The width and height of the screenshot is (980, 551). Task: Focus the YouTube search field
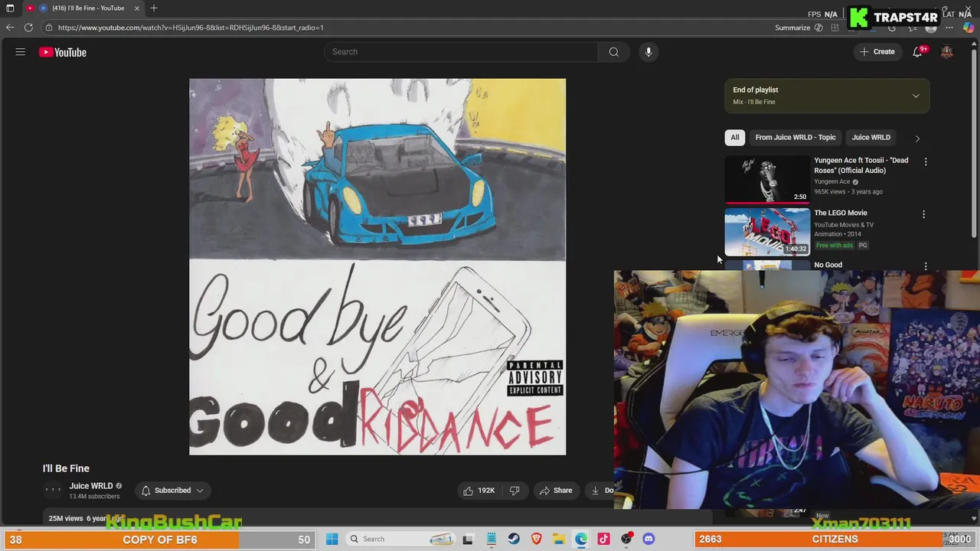click(461, 52)
